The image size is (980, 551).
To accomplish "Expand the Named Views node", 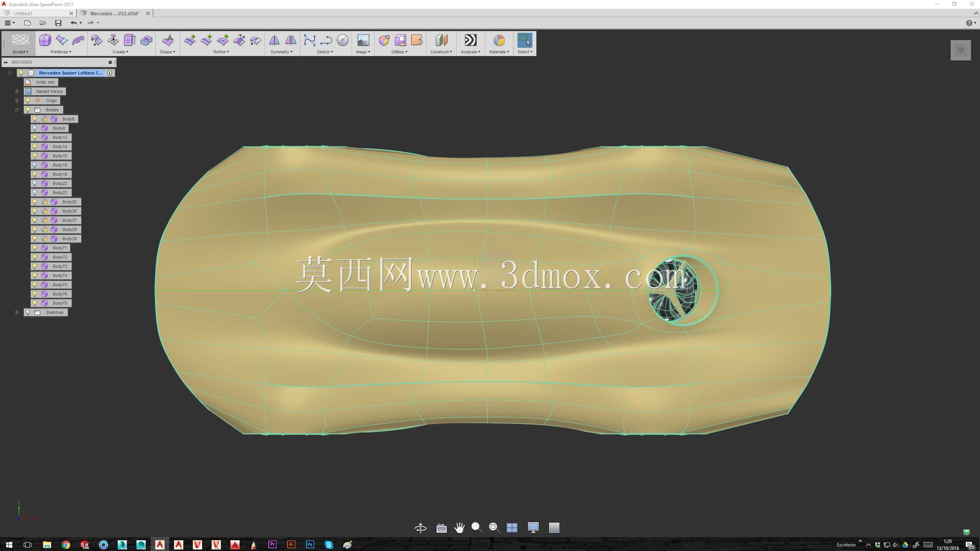I will point(17,91).
